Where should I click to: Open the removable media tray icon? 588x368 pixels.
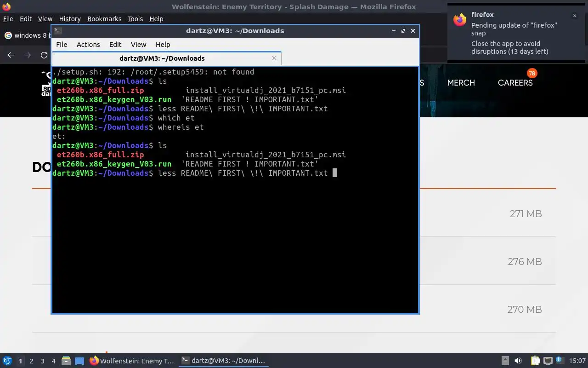coord(505,361)
